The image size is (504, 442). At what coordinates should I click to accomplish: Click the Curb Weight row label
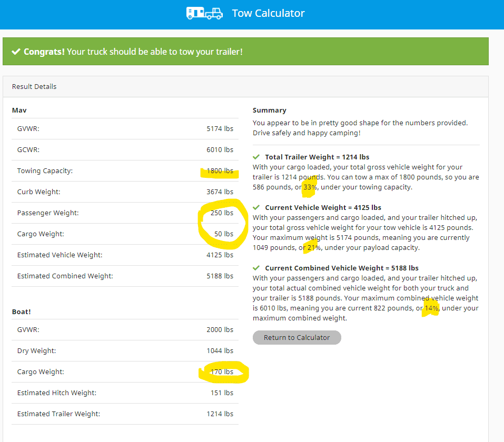coord(38,192)
